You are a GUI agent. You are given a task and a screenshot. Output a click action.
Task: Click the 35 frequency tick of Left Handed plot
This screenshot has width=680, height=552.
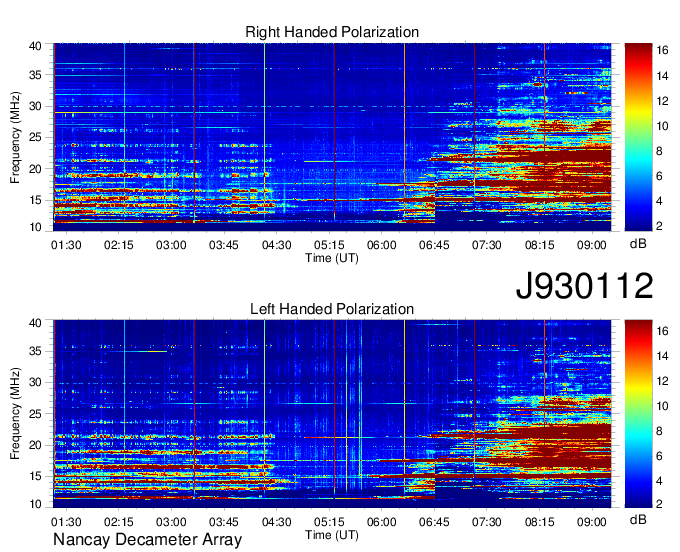coord(35,351)
